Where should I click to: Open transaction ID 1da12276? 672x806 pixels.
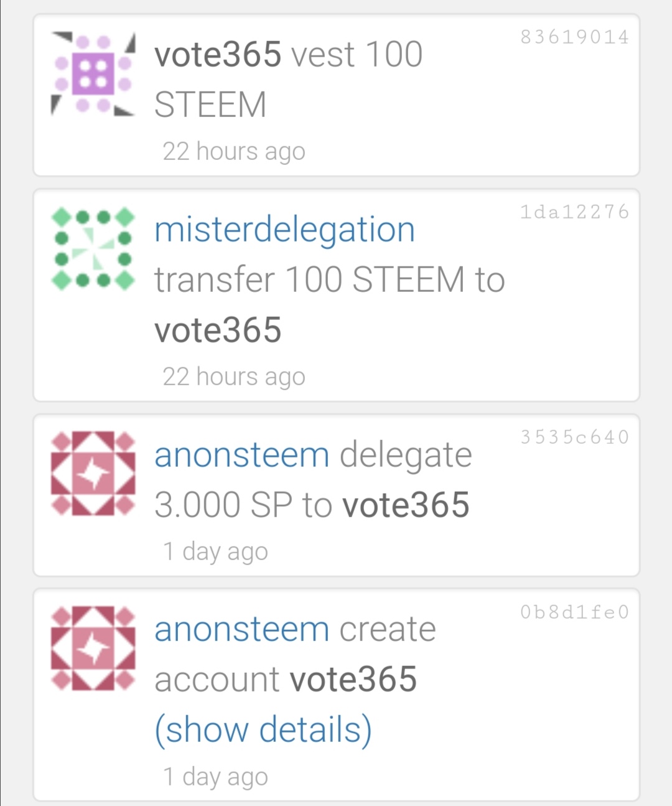(x=574, y=212)
